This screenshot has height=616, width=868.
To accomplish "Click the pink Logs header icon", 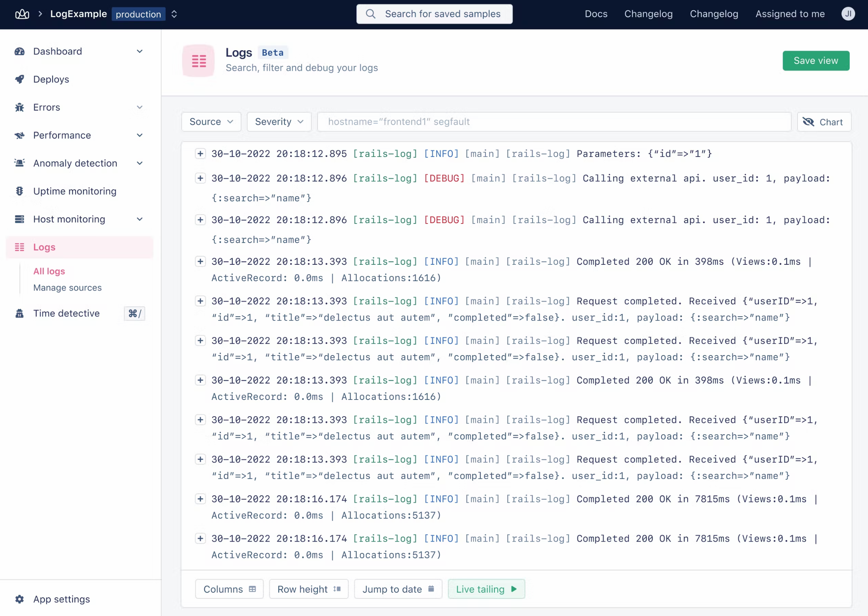I will [x=199, y=61].
